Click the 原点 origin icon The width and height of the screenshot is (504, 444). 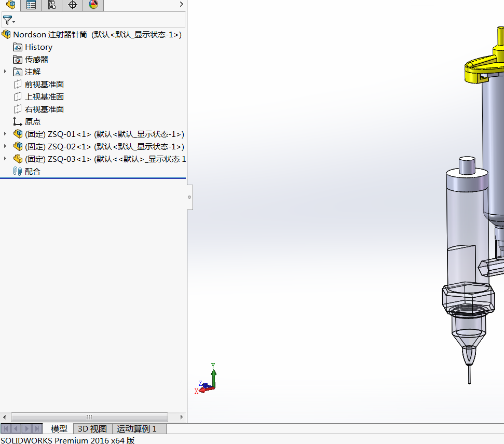pos(17,121)
